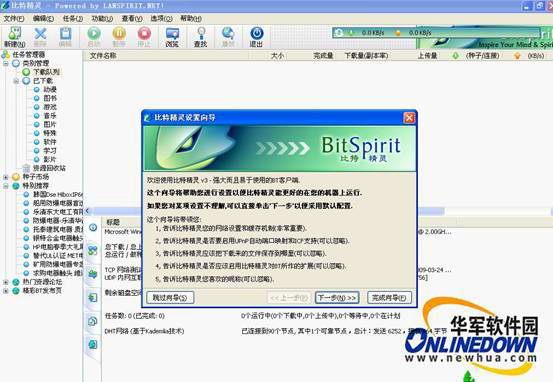553x382 pixels.
Task: Expand the 热门资源论坛 tree node
Action: coord(6,282)
